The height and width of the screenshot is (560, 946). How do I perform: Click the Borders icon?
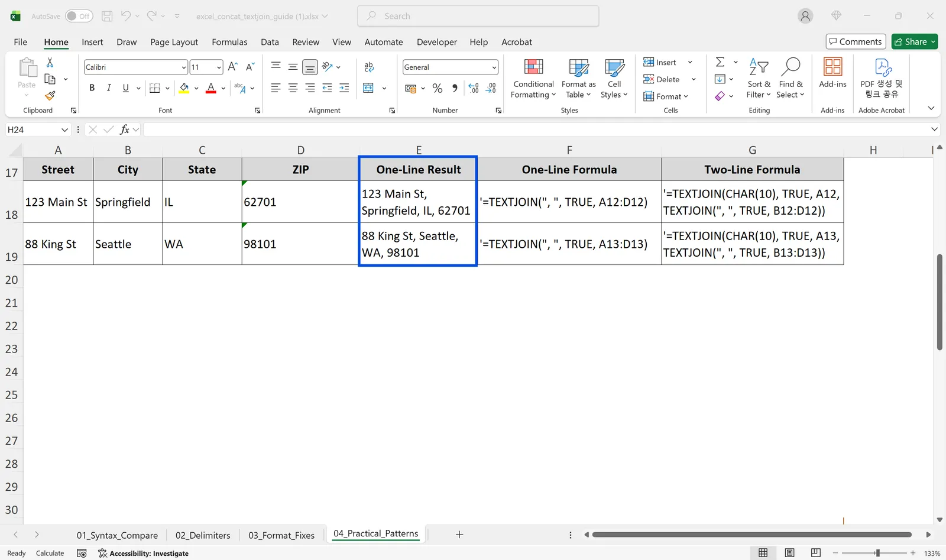click(155, 88)
